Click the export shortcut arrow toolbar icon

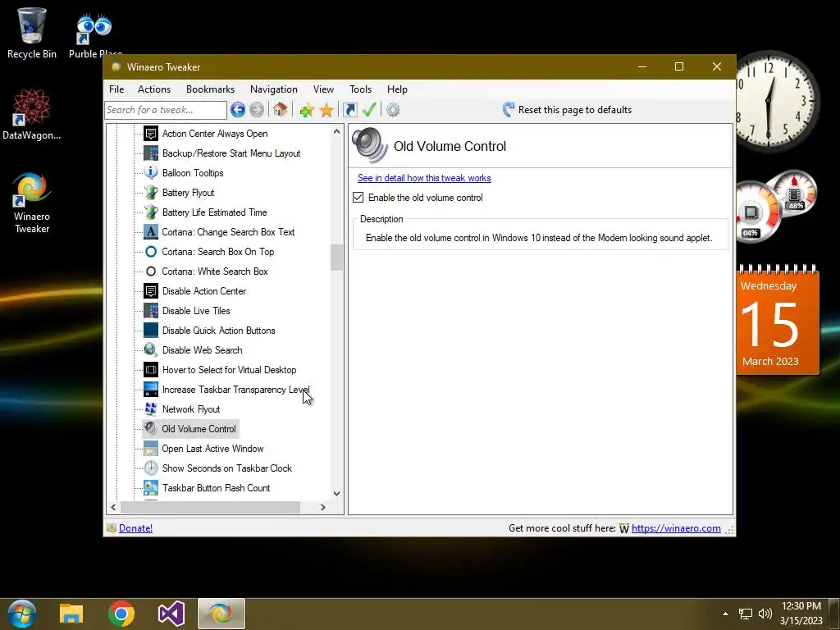(349, 110)
